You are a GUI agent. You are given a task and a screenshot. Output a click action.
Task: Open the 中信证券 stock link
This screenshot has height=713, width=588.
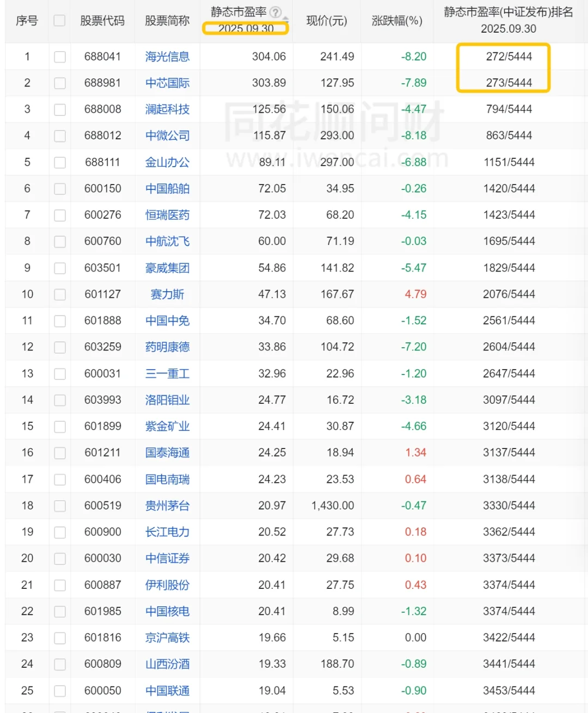point(167,558)
